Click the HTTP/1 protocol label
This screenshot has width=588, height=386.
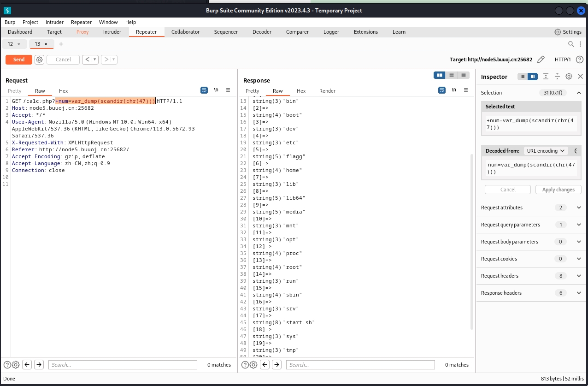click(x=563, y=59)
